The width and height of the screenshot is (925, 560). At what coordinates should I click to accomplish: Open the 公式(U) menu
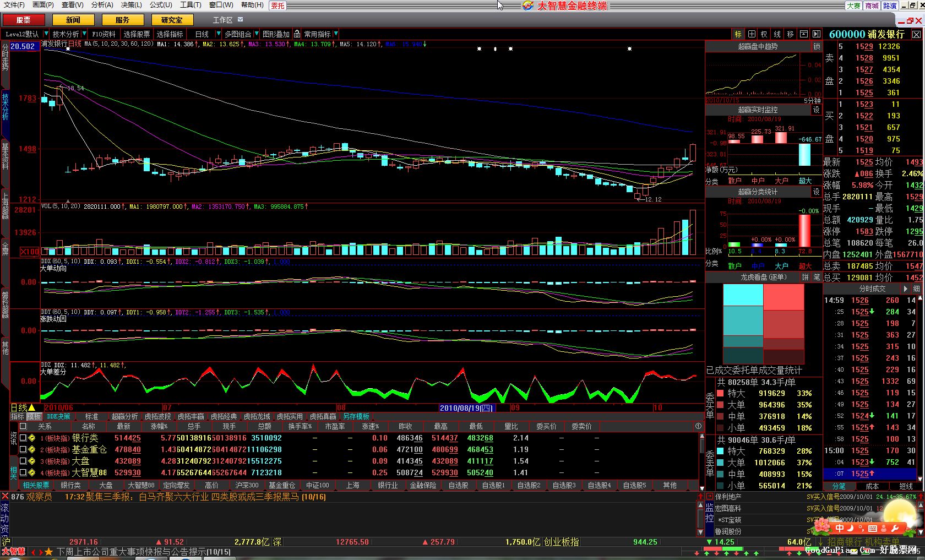pos(161,5)
